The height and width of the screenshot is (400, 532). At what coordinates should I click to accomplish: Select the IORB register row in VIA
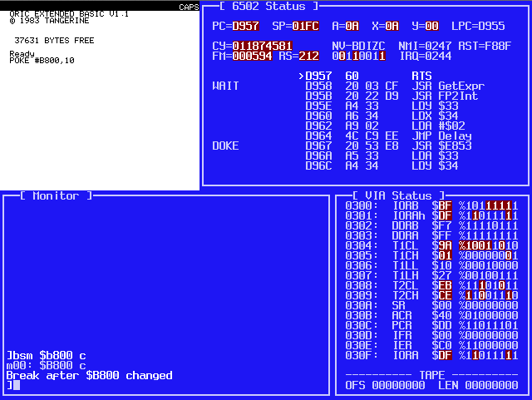[x=431, y=205]
